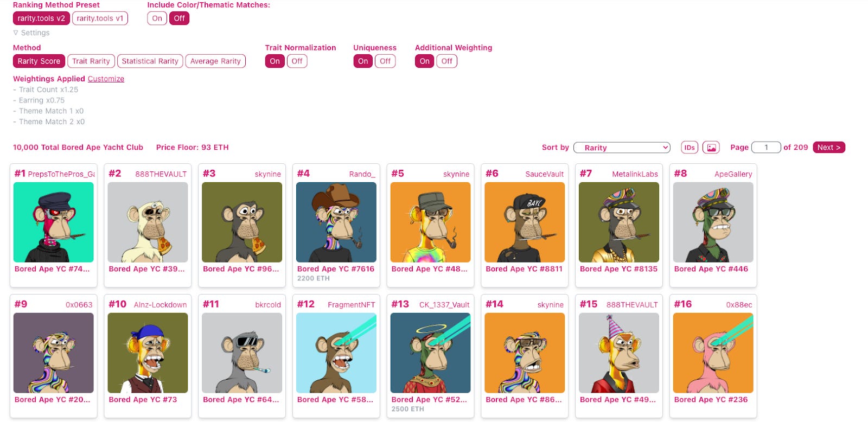Click the 2500 ETH price text
This screenshot has width=868, height=422.
click(x=407, y=409)
